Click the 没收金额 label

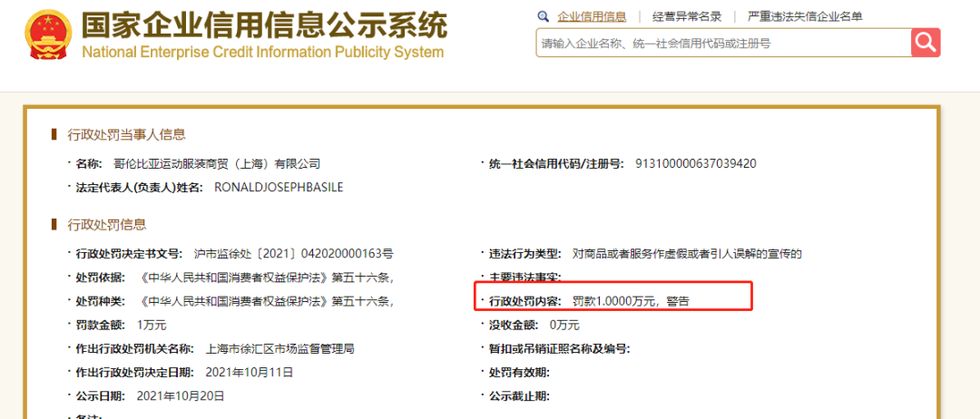pyautogui.click(x=513, y=325)
